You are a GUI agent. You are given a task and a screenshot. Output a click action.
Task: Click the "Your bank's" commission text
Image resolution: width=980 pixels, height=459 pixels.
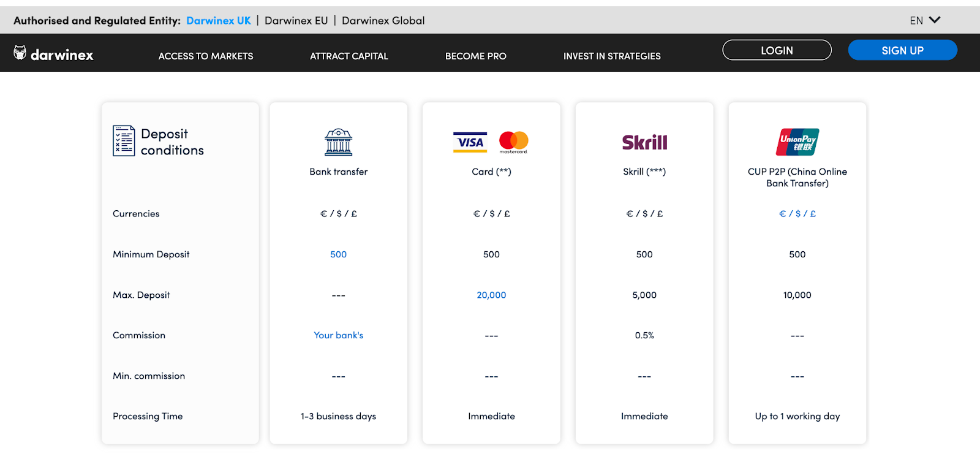pyautogui.click(x=338, y=335)
